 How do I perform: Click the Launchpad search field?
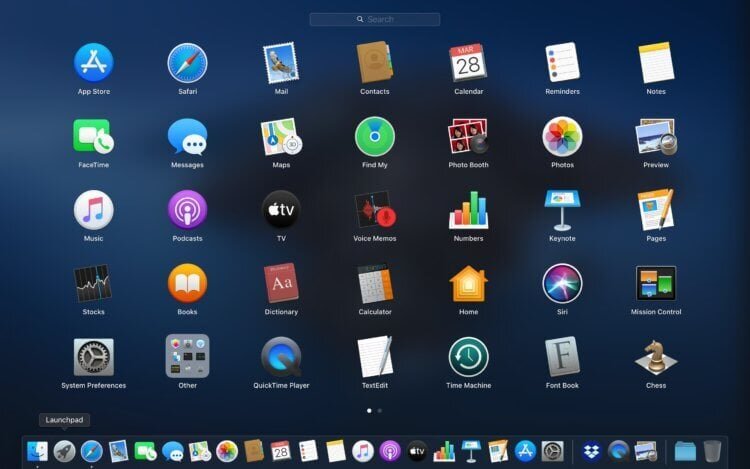click(375, 19)
